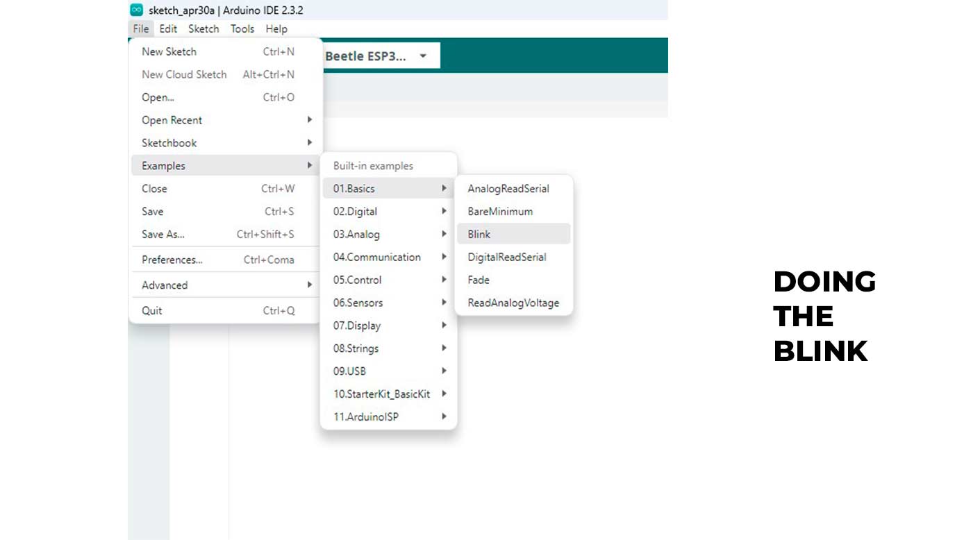This screenshot has width=980, height=540.
Task: Expand the Open Recent submenu
Action: click(226, 120)
